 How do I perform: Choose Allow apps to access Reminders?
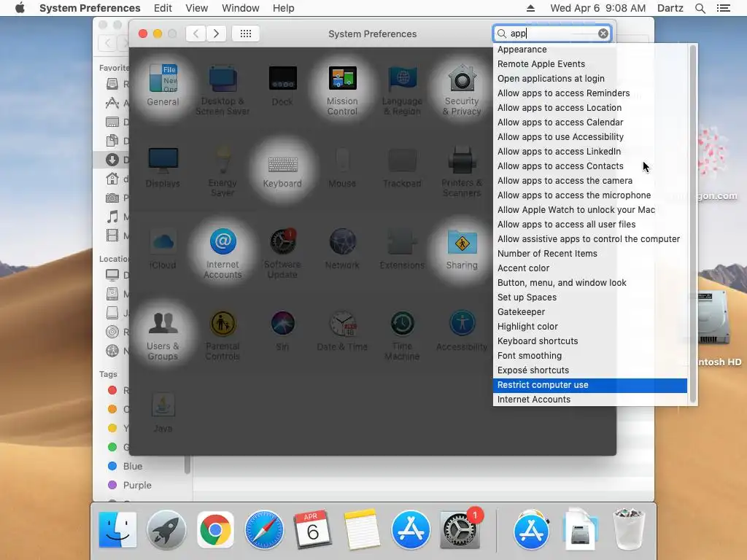(x=589, y=93)
